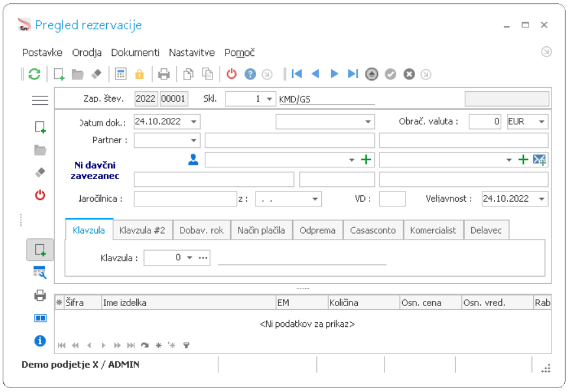This screenshot has height=392, width=569.
Task: Expand the Klavzula value dropdown
Action: [190, 258]
